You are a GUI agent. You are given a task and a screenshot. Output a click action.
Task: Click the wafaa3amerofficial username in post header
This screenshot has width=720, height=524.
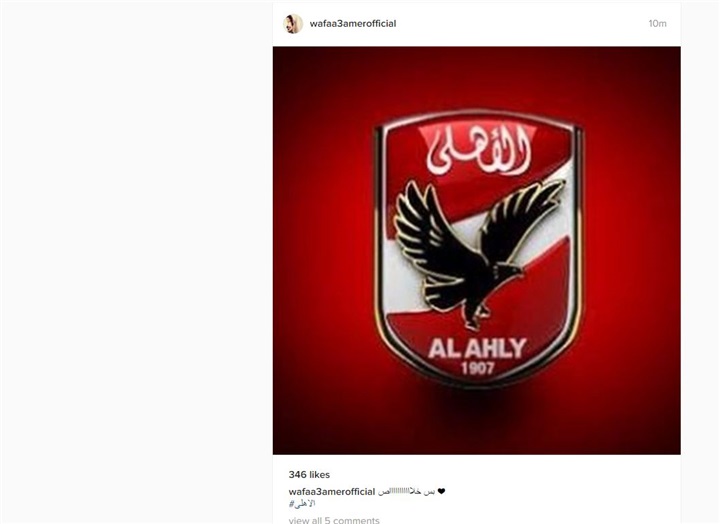[x=353, y=24]
